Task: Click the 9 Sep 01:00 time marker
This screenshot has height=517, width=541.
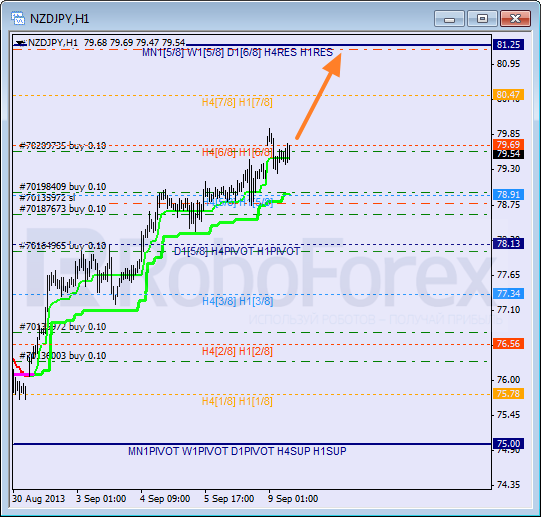Action: pos(293,499)
